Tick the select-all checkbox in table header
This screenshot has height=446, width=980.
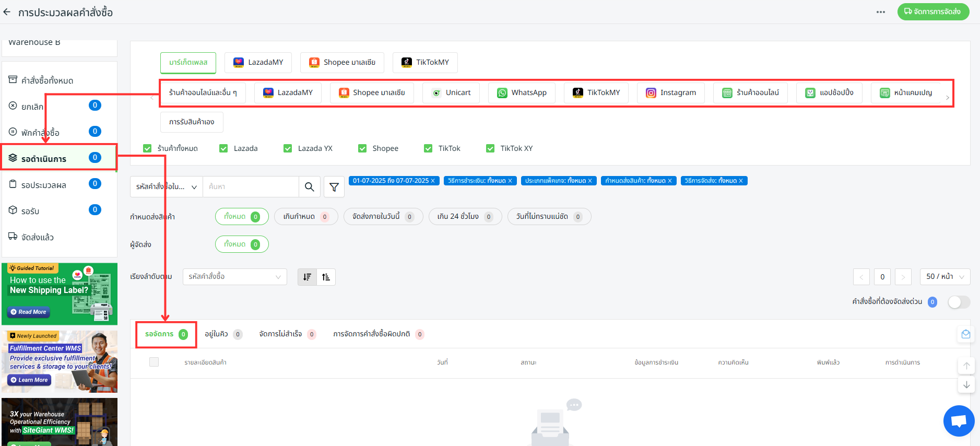click(154, 362)
